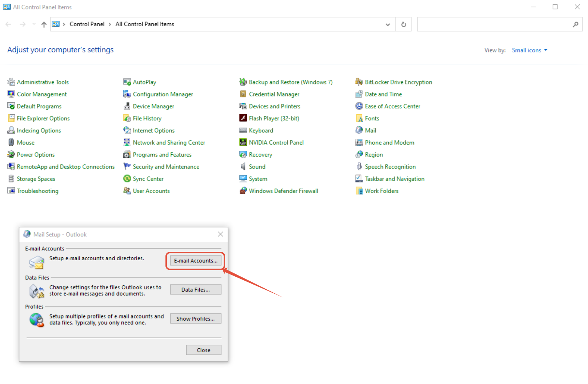Click the Device Manager icon
This screenshot has width=588, height=384.
click(x=127, y=106)
